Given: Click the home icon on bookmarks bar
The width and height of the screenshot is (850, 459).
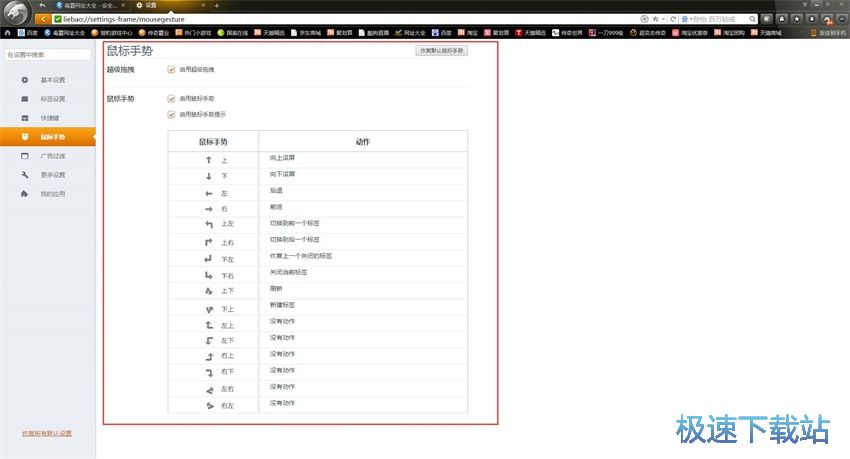Looking at the screenshot, I should coord(7,33).
